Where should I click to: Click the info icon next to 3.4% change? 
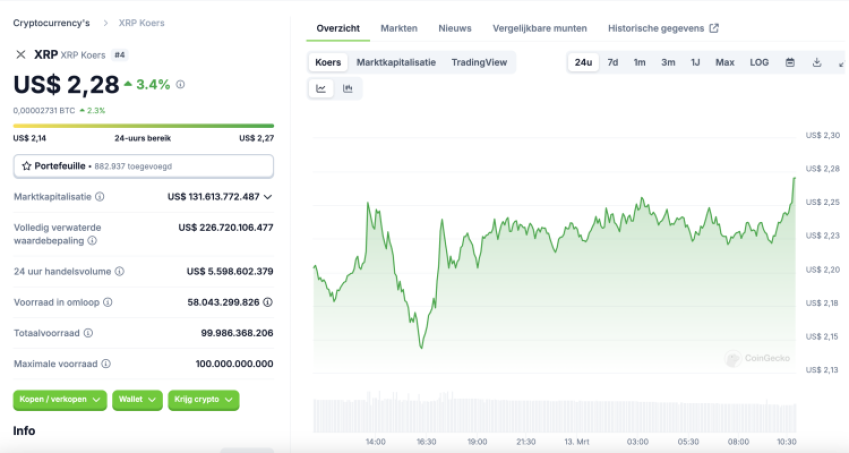click(x=180, y=84)
